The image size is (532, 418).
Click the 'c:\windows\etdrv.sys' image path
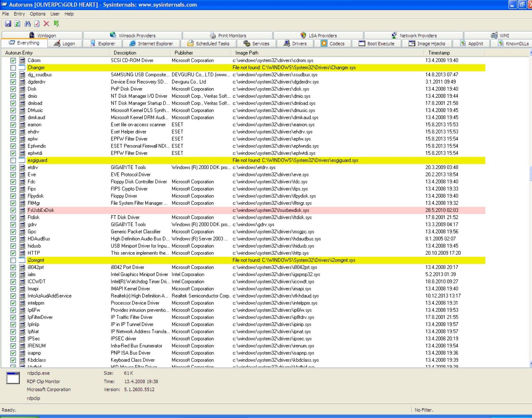[x=254, y=167]
